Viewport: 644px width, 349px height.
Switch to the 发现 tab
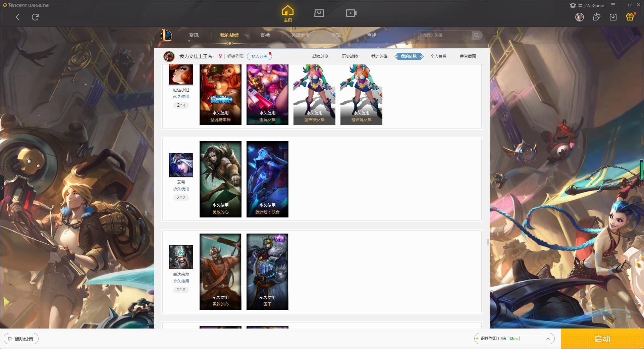tap(336, 35)
